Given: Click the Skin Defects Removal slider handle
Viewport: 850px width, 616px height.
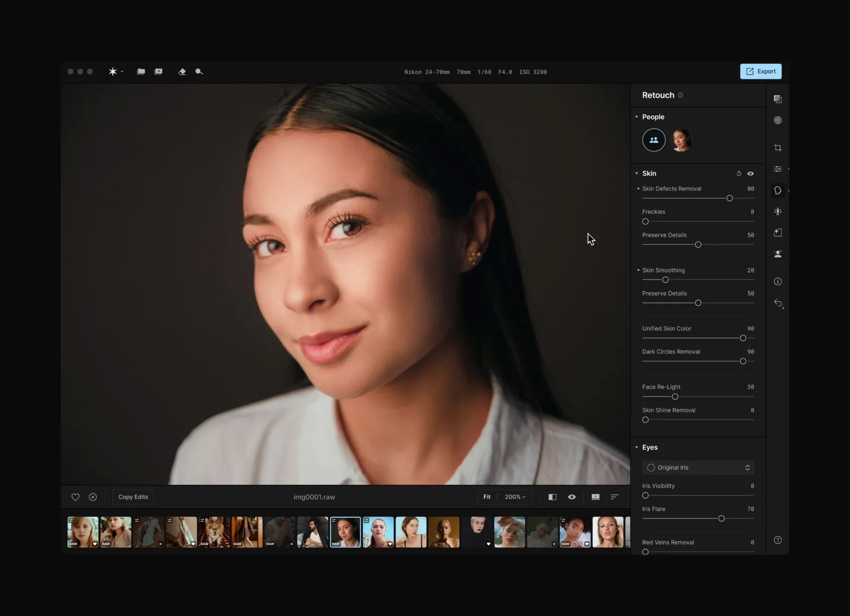Looking at the screenshot, I should (730, 198).
